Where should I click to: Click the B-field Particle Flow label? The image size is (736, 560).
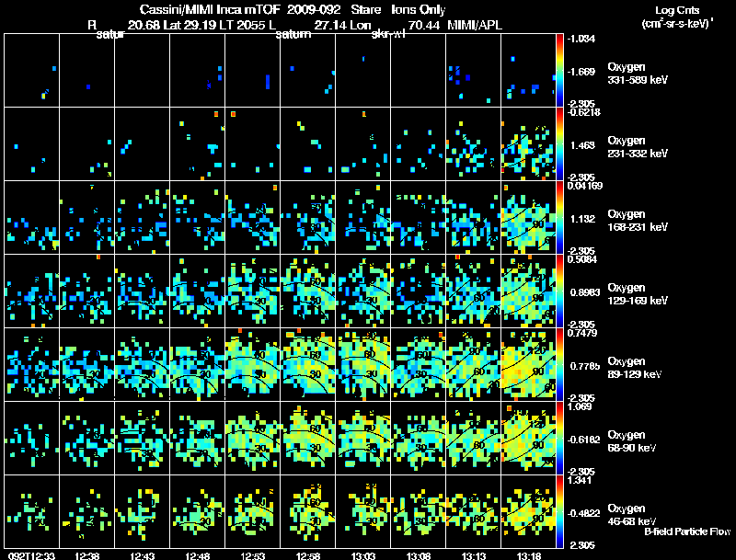pos(687,531)
